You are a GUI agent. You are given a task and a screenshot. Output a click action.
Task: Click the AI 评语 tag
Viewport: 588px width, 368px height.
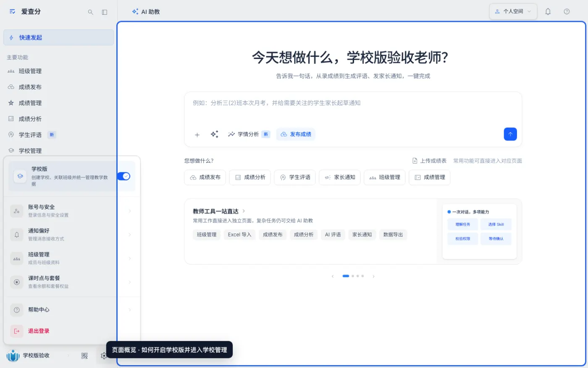tap(333, 235)
